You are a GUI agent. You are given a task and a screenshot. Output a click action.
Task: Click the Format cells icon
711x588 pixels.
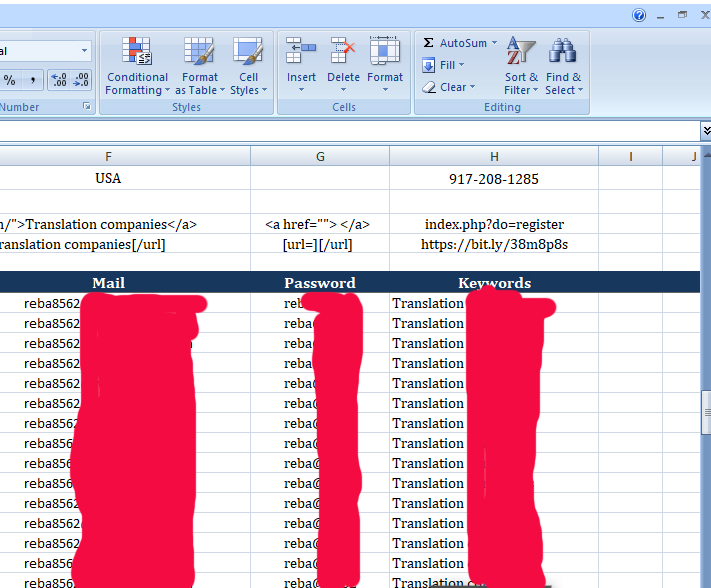click(385, 50)
